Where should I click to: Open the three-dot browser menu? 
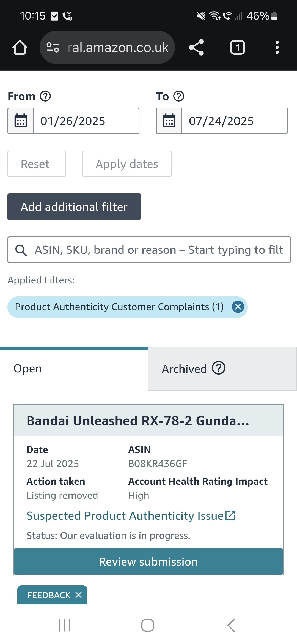(x=277, y=47)
